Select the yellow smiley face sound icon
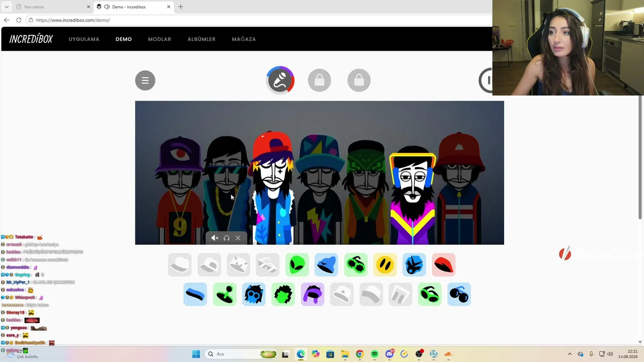 click(385, 265)
